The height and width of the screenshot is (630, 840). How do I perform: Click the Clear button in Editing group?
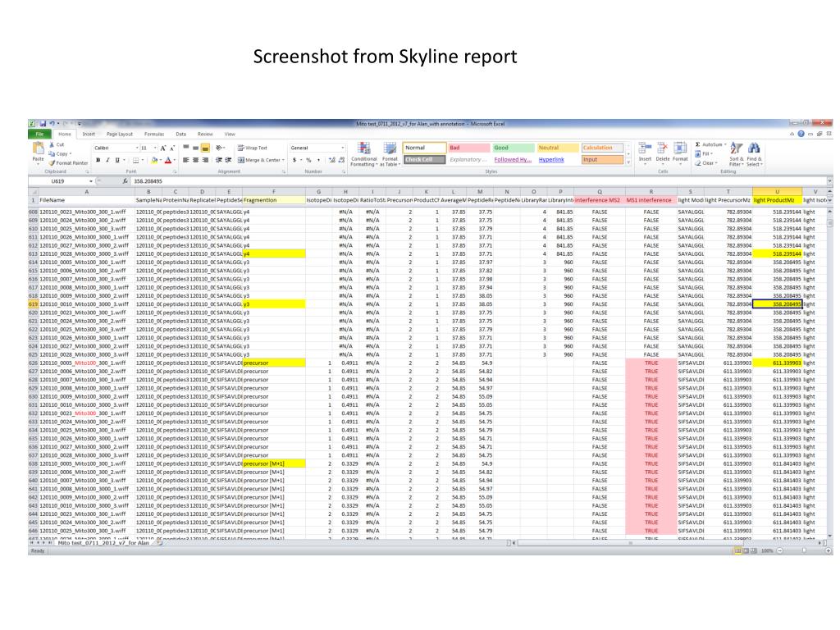click(706, 163)
